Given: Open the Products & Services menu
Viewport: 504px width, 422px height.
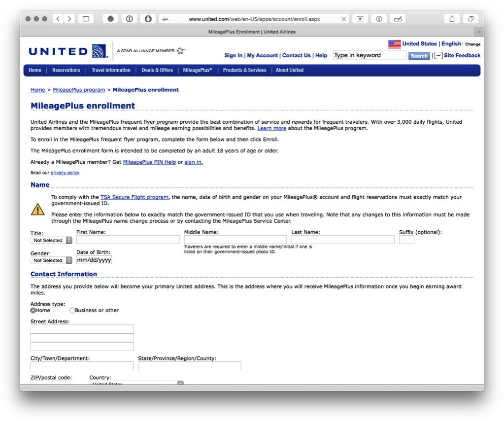Looking at the screenshot, I should pyautogui.click(x=244, y=70).
